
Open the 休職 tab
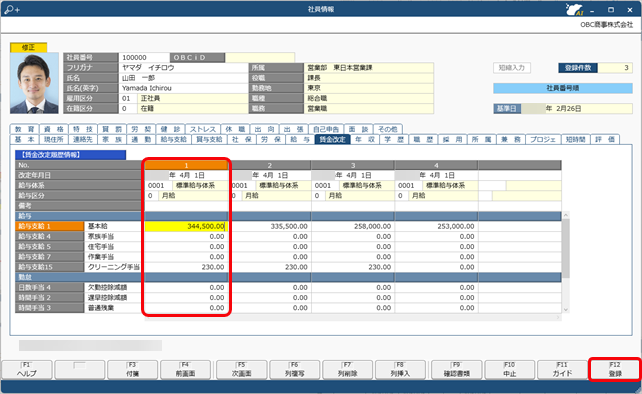235,129
